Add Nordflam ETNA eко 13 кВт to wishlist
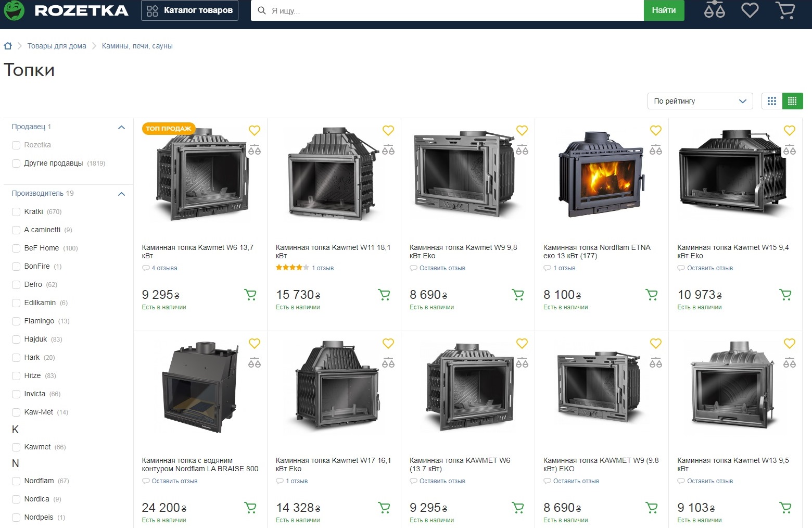This screenshot has width=812, height=528. tap(655, 130)
